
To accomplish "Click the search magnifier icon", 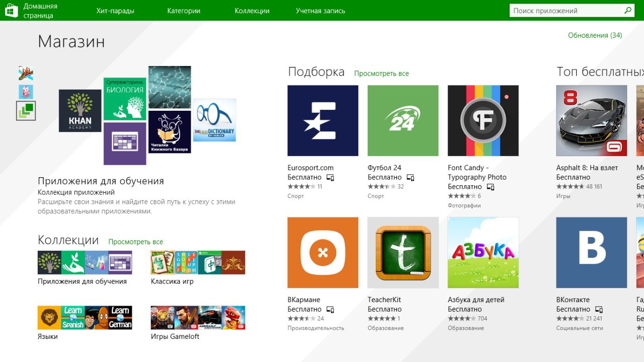I will coord(628,11).
